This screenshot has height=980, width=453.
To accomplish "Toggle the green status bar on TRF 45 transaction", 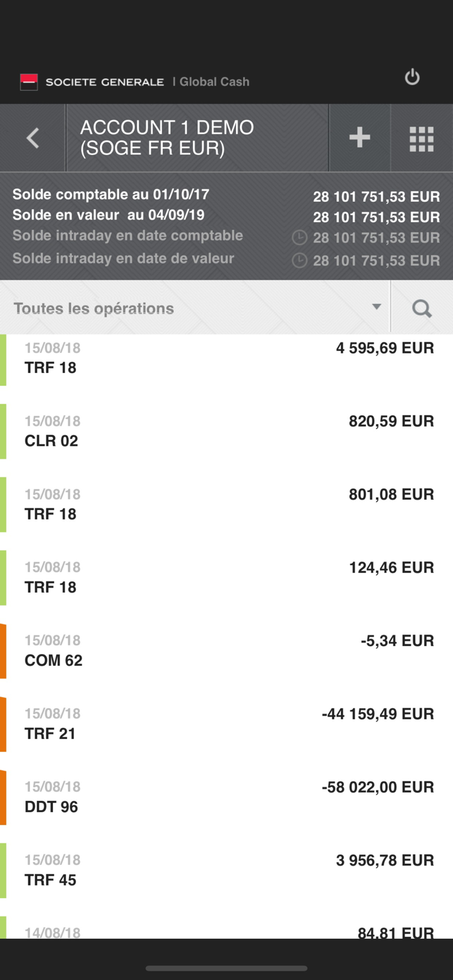I will pos(3,870).
